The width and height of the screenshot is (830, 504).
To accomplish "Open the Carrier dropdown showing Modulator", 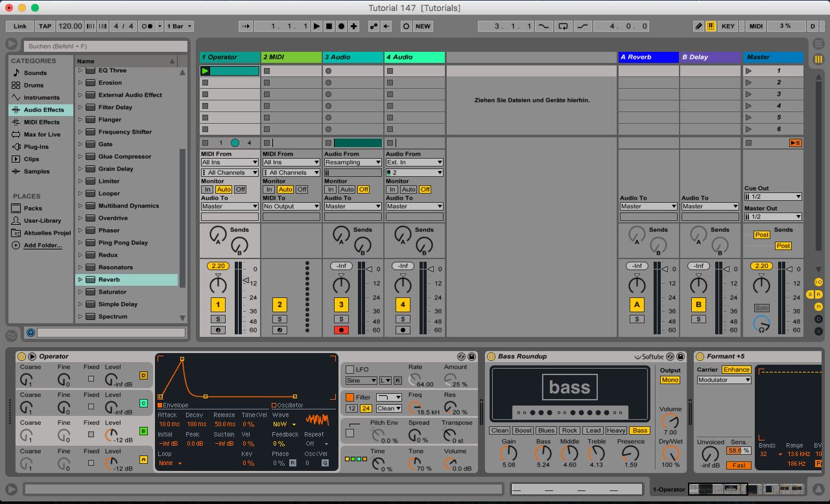I will [x=724, y=380].
